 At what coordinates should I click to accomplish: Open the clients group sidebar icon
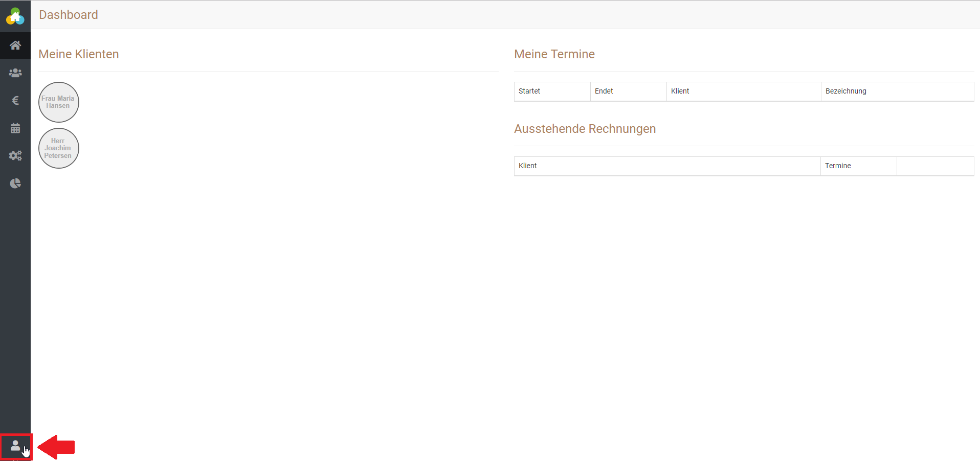click(x=15, y=73)
